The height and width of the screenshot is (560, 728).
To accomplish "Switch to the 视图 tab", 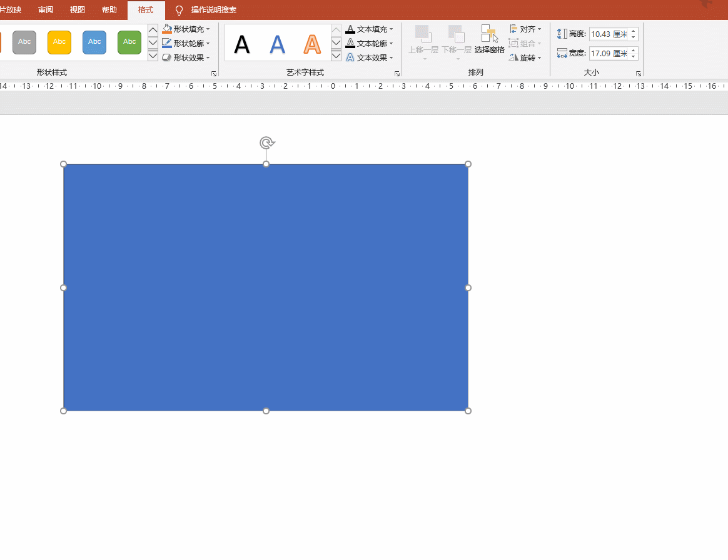I will click(78, 10).
